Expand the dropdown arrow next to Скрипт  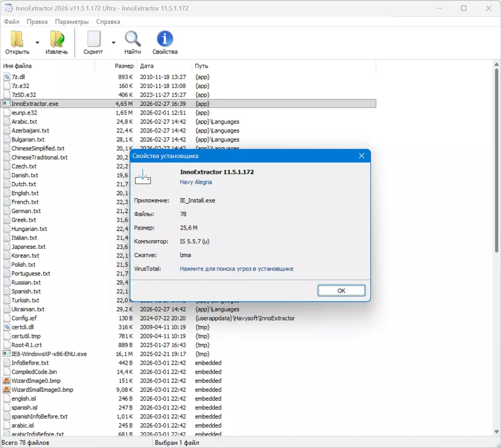click(x=113, y=43)
